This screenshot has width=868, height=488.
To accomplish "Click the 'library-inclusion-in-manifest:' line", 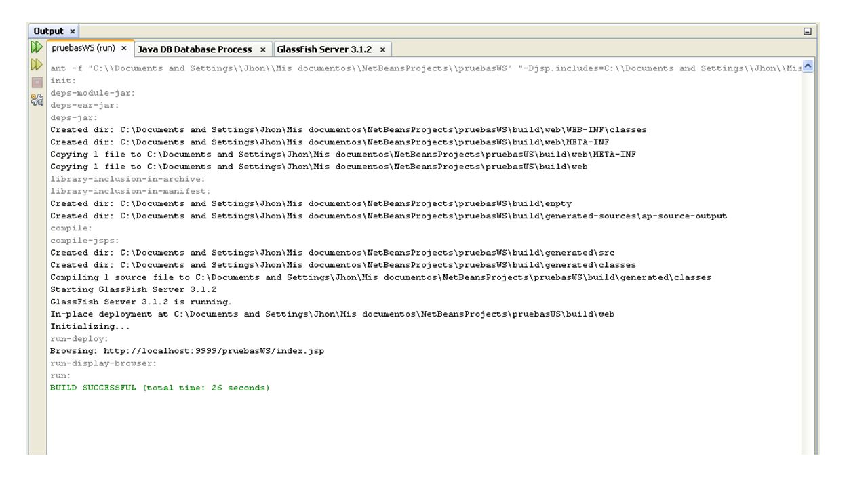I will tap(130, 191).
